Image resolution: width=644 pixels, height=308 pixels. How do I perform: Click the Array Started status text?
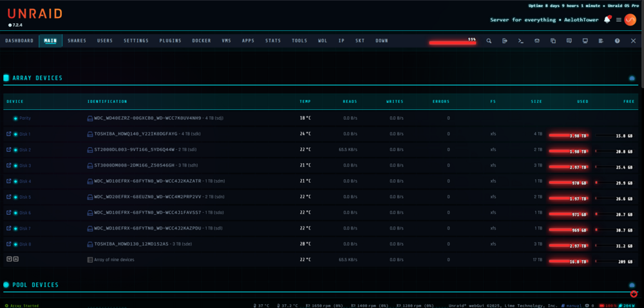[24, 306]
